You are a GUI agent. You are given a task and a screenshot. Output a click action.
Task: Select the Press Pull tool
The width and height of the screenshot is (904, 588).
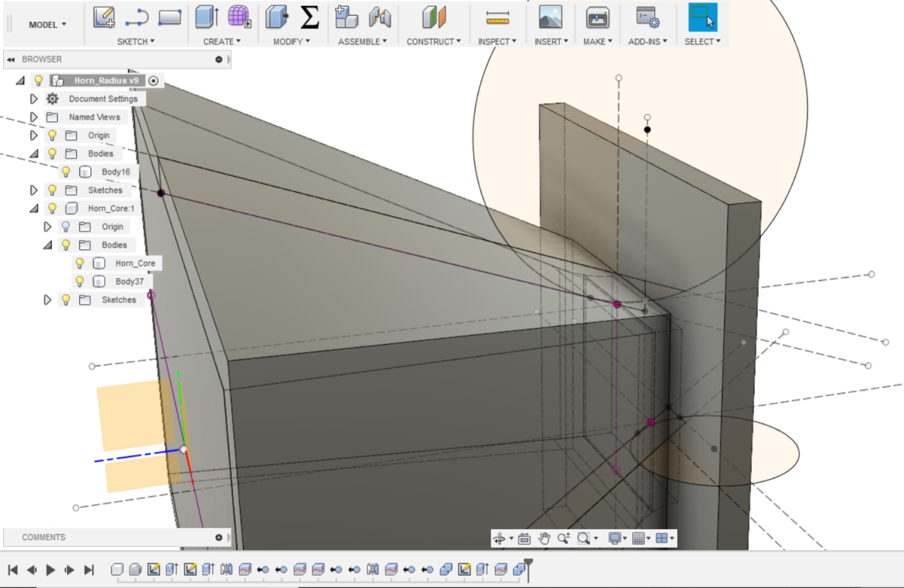275,17
